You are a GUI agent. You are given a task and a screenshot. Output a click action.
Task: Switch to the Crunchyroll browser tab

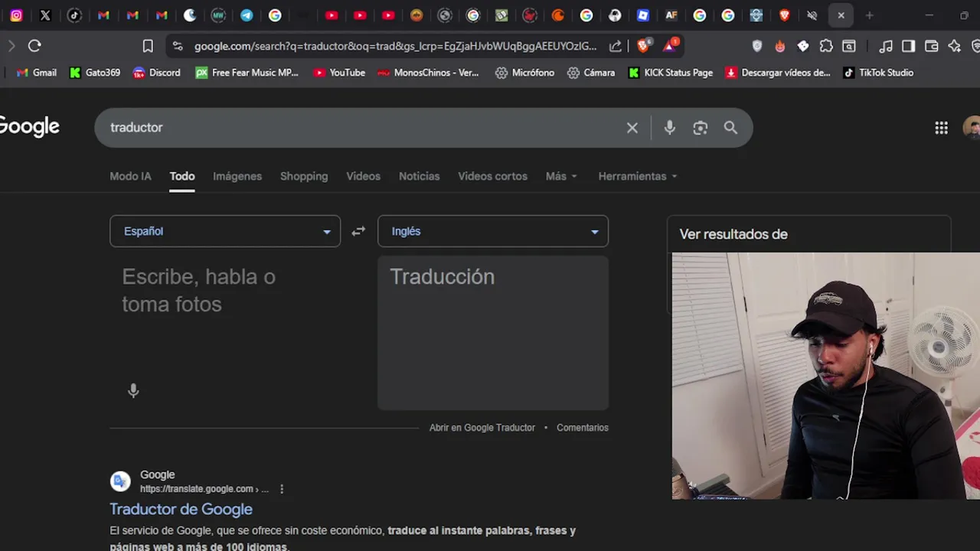click(x=558, y=15)
